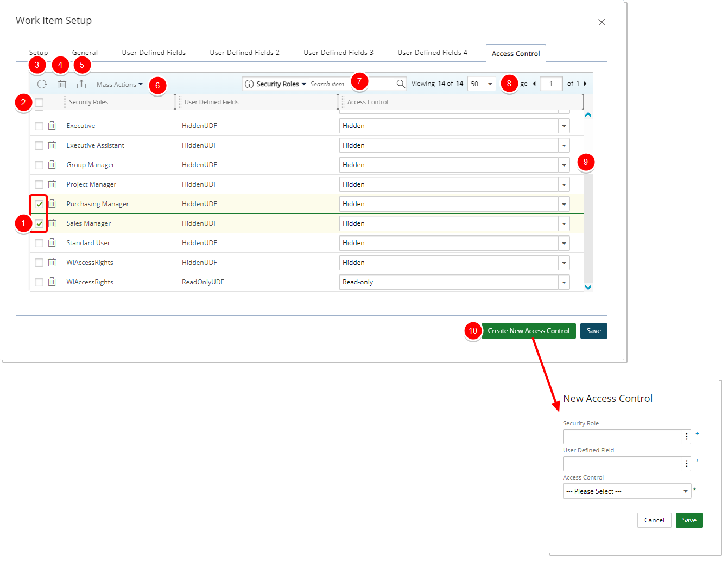Switch to the User Defined Fields 2 tab
This screenshot has height=562, width=728.
(x=244, y=53)
